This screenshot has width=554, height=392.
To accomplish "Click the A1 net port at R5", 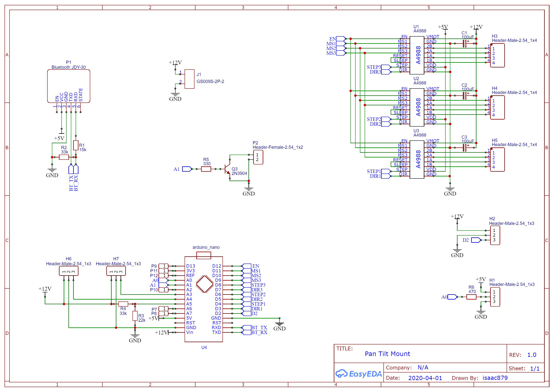I will click(187, 169).
